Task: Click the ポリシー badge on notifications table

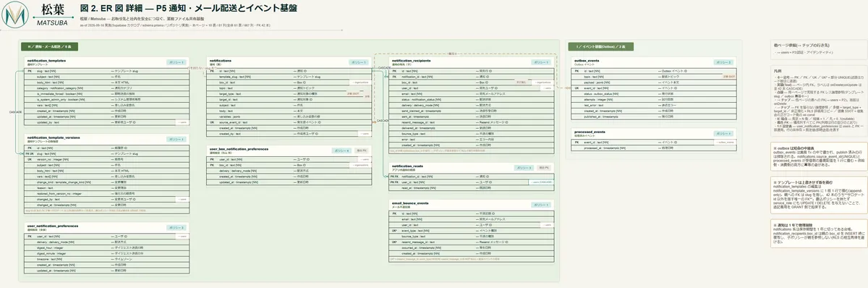Action: click(359, 62)
